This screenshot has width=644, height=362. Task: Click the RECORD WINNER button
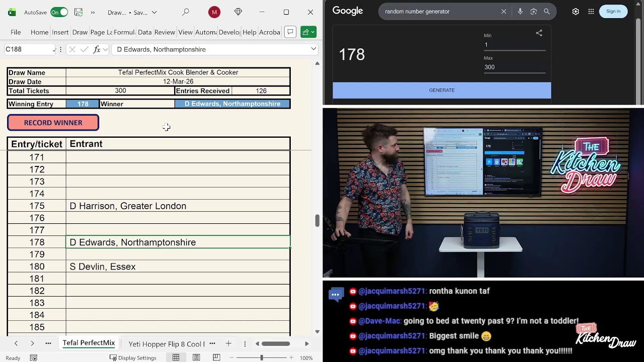pos(53,123)
